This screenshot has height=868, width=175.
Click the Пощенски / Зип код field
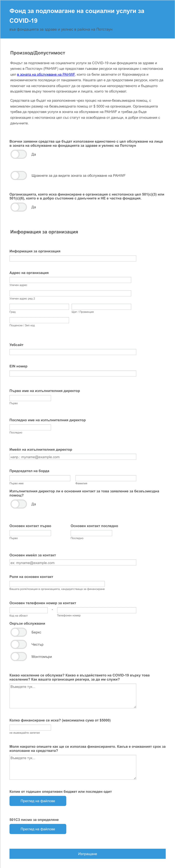click(x=39, y=320)
